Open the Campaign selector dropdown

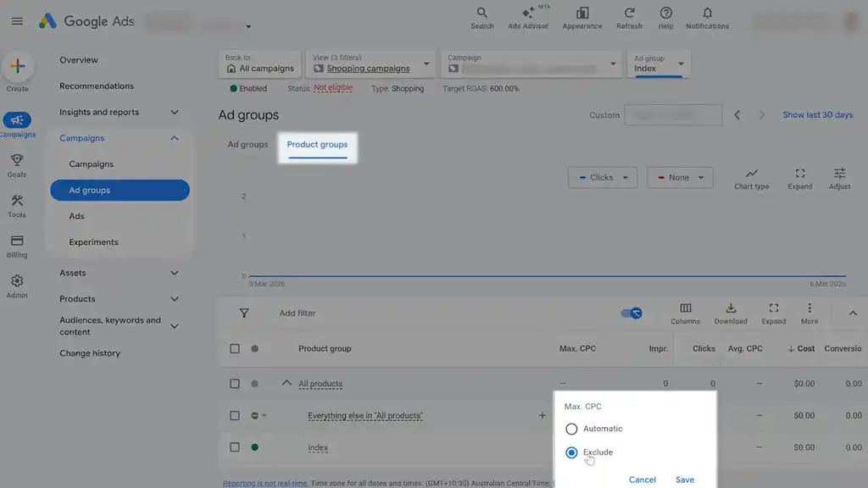point(531,64)
